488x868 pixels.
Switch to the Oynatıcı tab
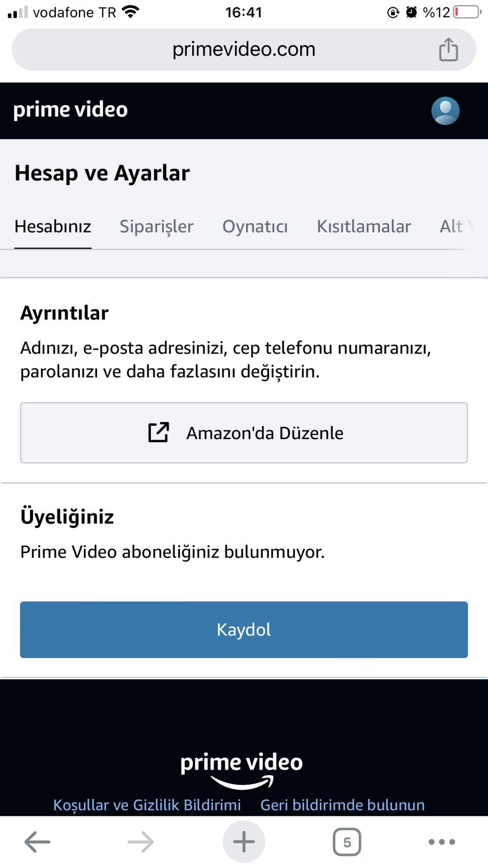[x=255, y=227]
